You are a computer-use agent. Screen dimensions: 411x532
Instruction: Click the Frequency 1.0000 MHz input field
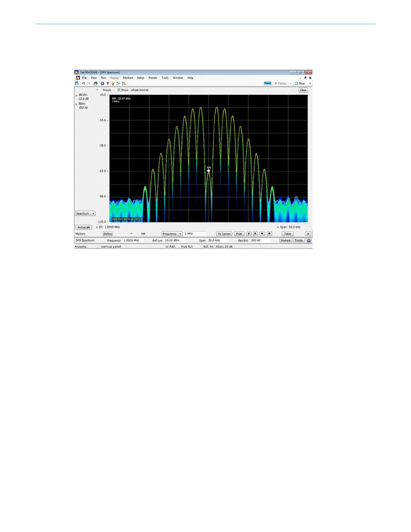tap(133, 240)
